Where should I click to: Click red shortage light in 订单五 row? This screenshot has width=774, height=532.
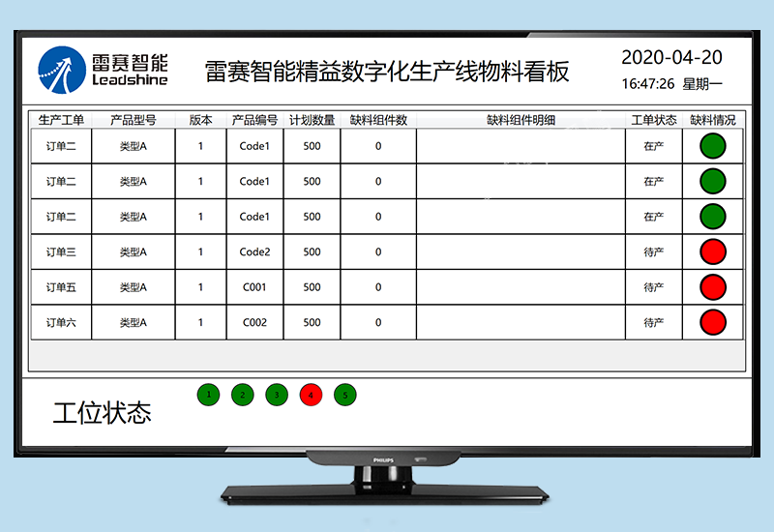[x=712, y=287]
